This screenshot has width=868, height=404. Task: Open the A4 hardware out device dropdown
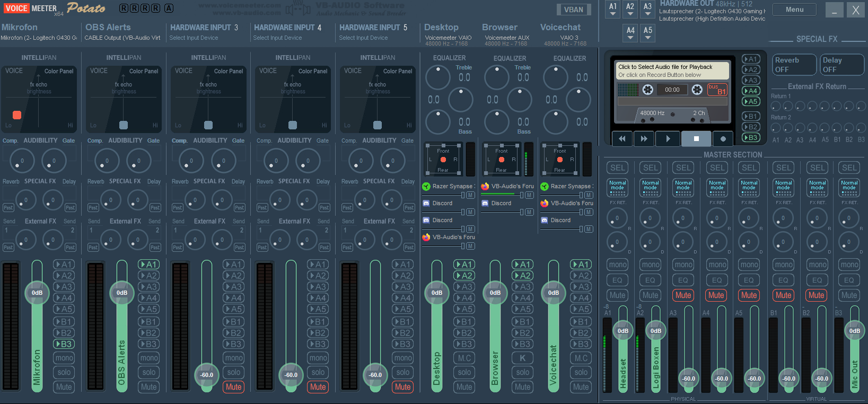pos(630,33)
